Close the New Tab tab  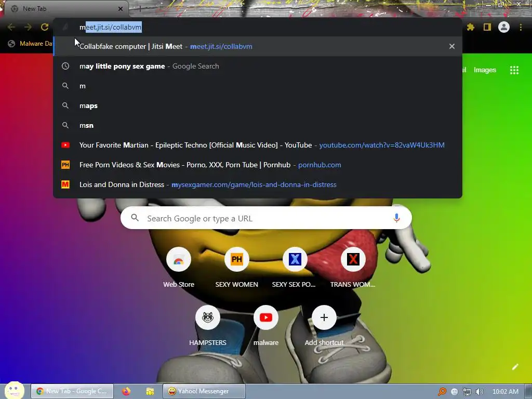pyautogui.click(x=121, y=9)
